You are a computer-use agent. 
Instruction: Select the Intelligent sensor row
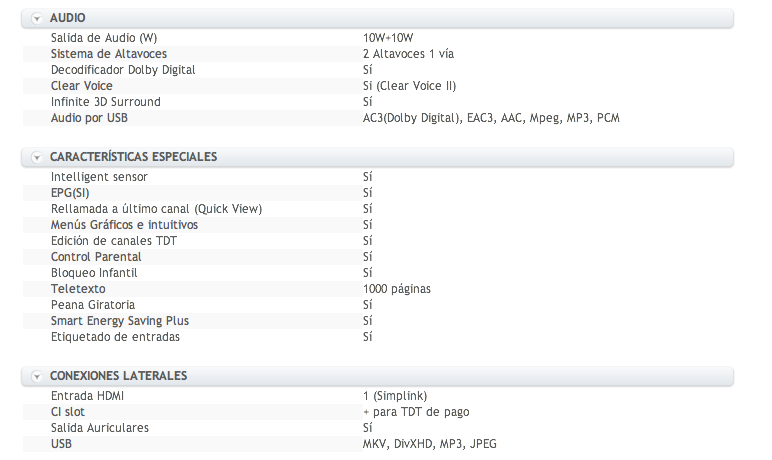pos(378,177)
